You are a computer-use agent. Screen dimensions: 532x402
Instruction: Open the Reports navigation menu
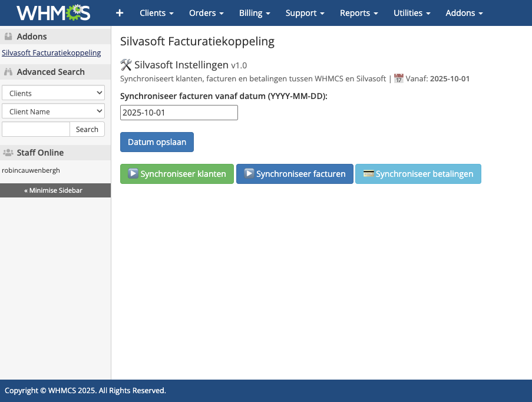359,13
